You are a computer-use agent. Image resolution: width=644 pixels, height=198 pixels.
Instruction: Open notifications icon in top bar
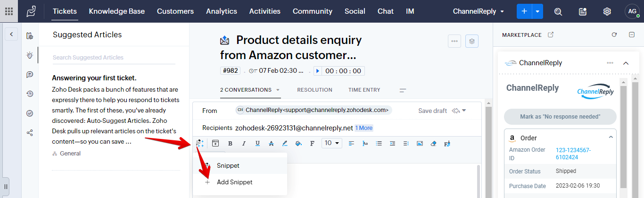(x=583, y=11)
